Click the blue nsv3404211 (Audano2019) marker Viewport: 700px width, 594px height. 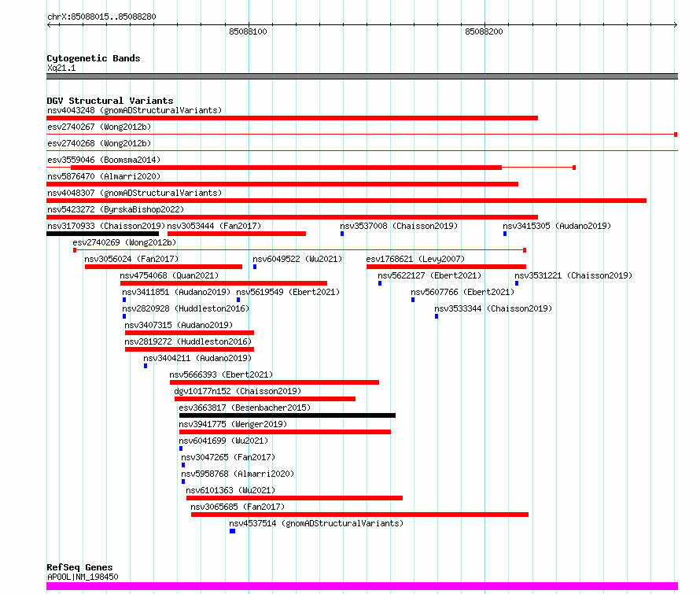click(146, 366)
